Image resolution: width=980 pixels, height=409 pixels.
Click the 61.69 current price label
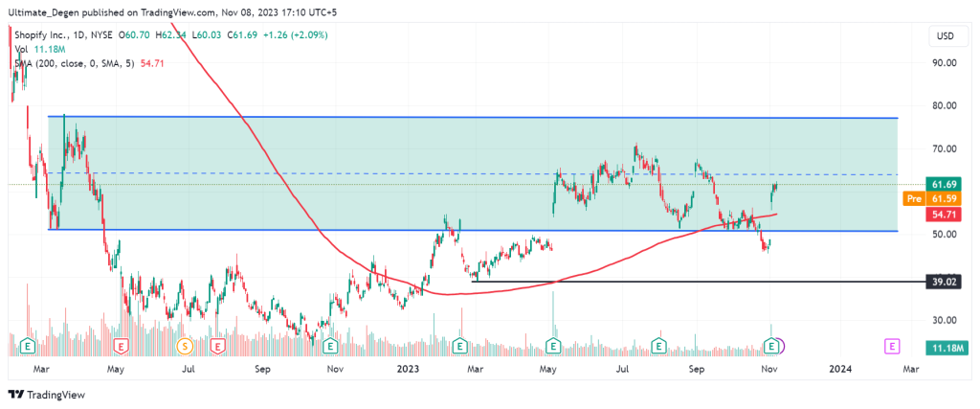(x=945, y=185)
